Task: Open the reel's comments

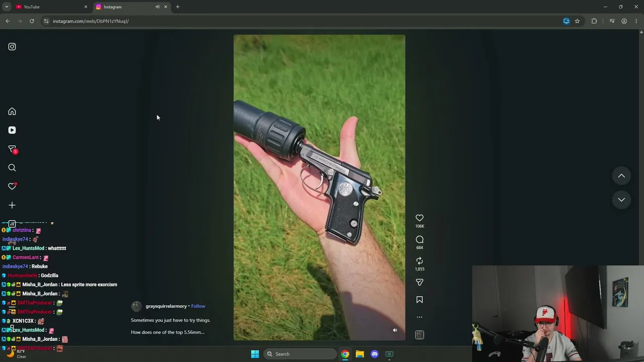Action: tap(420, 239)
